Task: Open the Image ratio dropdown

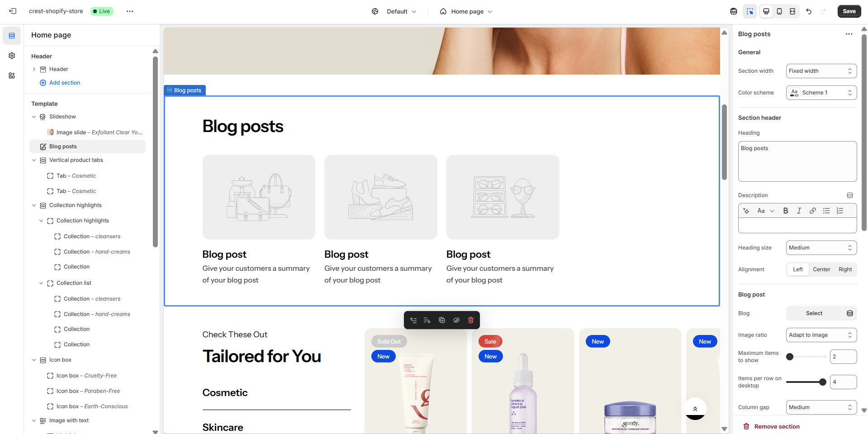Action: [x=821, y=335]
